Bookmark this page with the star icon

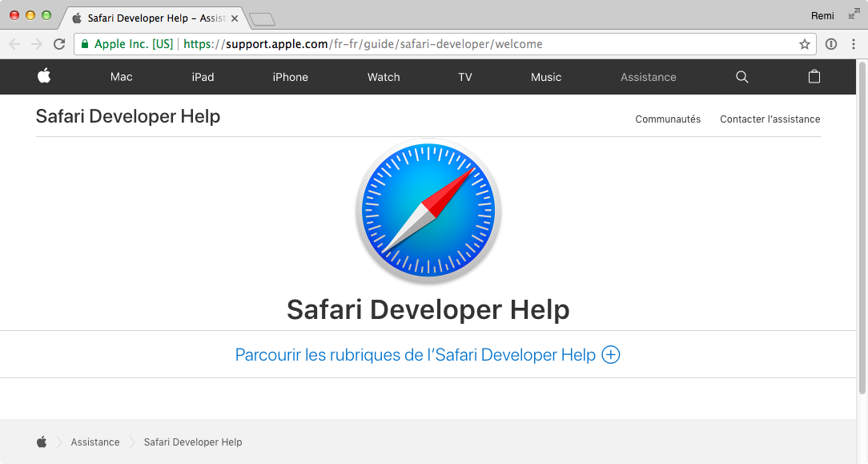click(x=804, y=44)
